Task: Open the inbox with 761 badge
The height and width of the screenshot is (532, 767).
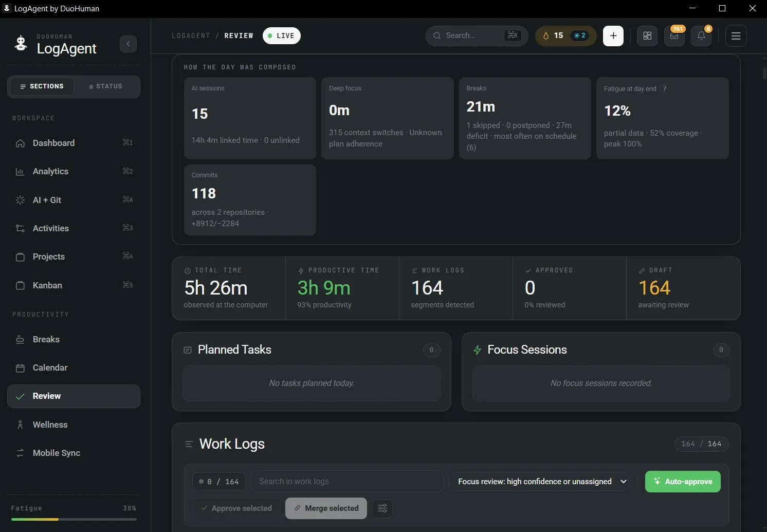Action: tap(674, 35)
